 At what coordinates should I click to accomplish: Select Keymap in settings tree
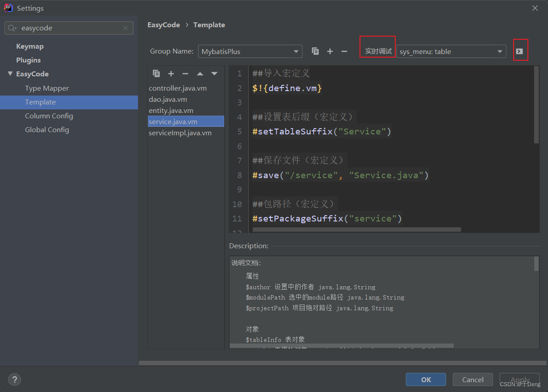[30, 46]
